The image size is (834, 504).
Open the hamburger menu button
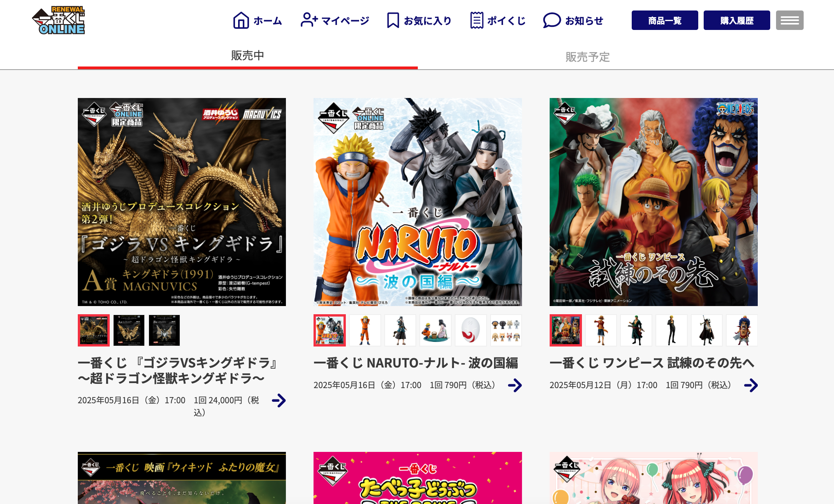790,20
